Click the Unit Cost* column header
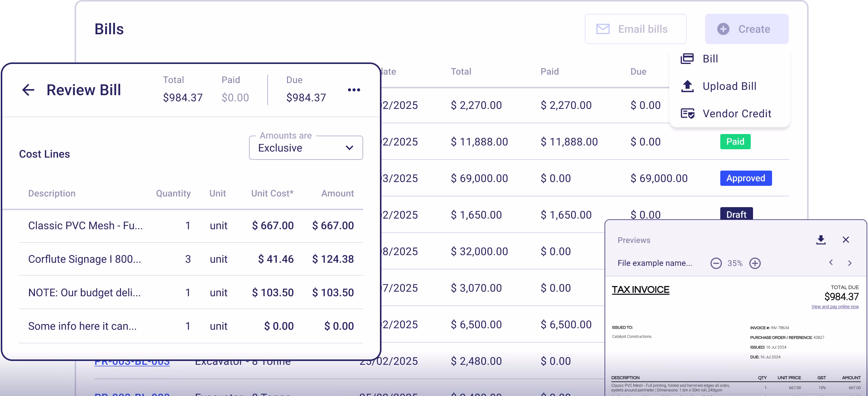 pyautogui.click(x=272, y=193)
